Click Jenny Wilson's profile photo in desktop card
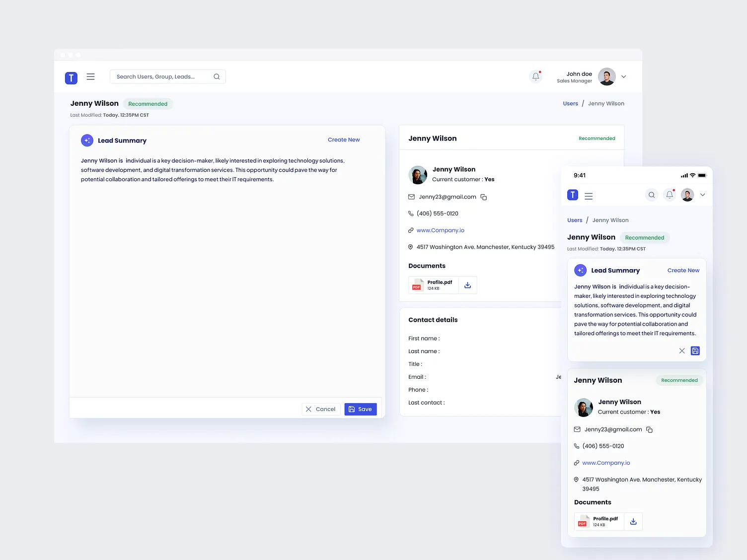Image resolution: width=747 pixels, height=560 pixels. pyautogui.click(x=418, y=175)
